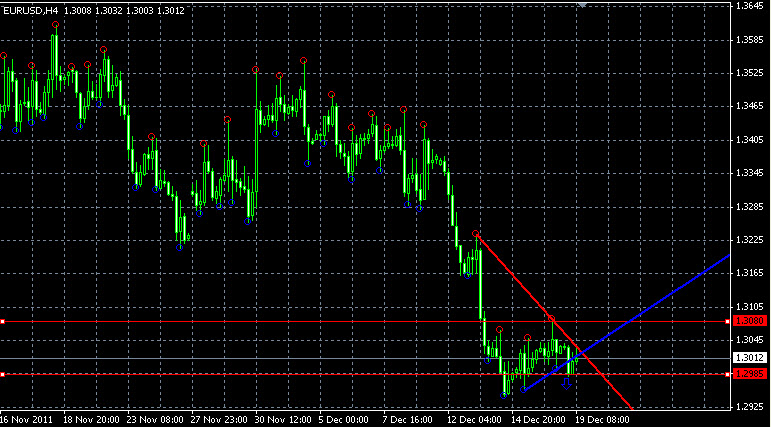Click the red 1.2985 price label
The height and width of the screenshot is (427, 772).
[750, 374]
